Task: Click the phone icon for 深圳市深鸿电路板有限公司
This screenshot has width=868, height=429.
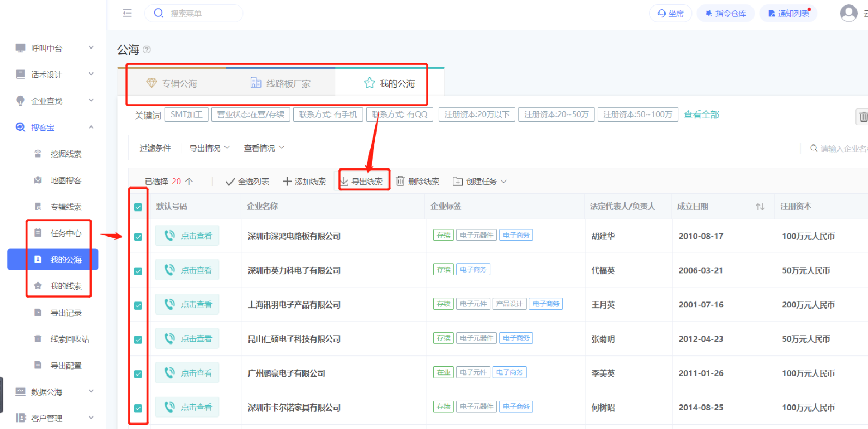Action: tap(169, 235)
